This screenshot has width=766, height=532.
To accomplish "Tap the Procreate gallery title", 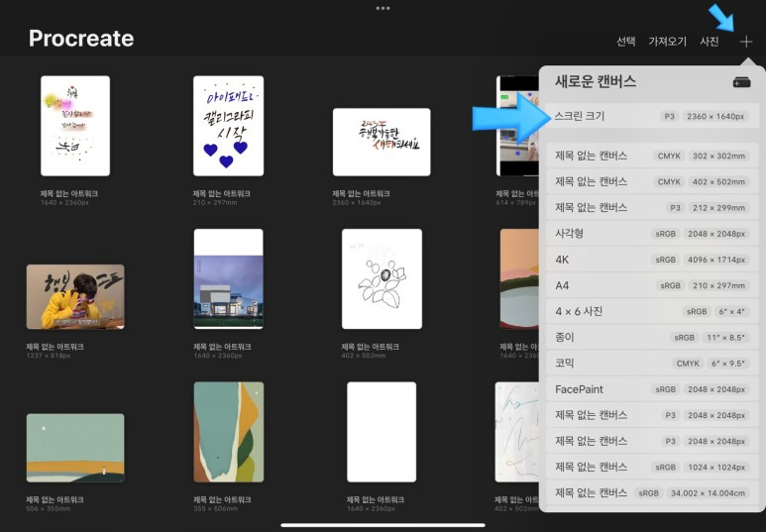I will point(81,38).
